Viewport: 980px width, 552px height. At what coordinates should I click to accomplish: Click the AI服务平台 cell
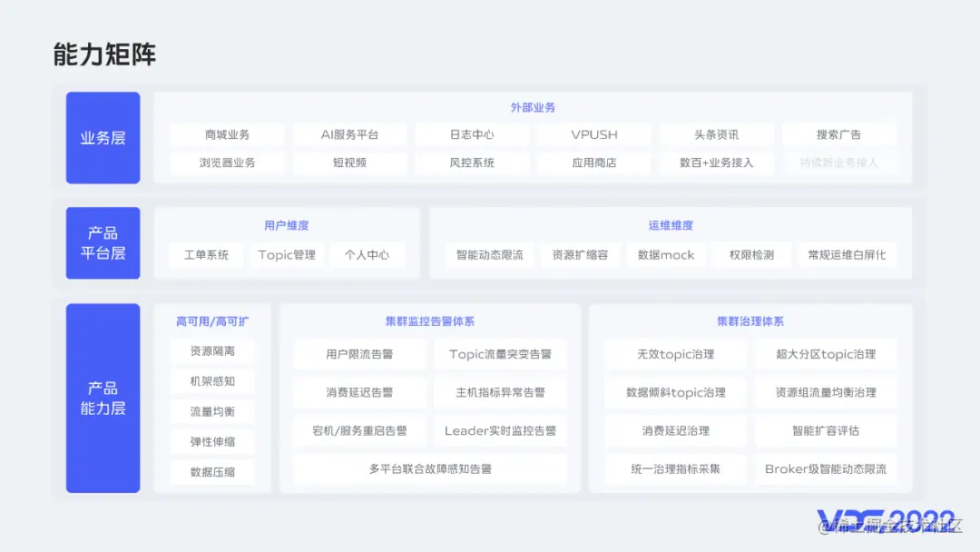(349, 134)
